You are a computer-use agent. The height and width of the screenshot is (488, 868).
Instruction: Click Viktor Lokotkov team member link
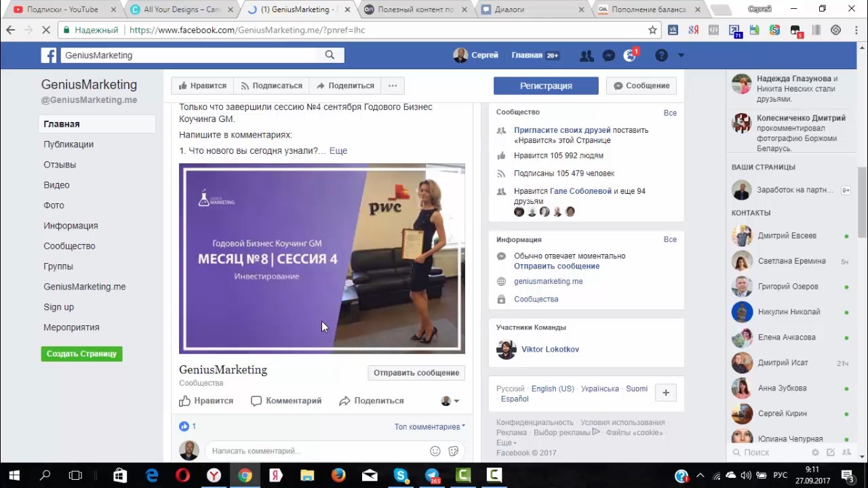click(550, 349)
